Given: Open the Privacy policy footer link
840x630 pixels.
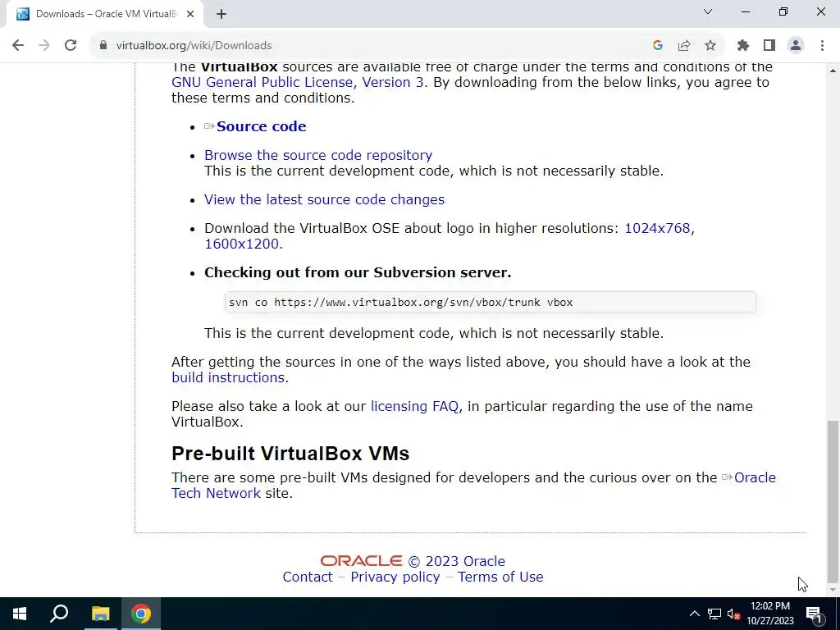Looking at the screenshot, I should coord(395,577).
